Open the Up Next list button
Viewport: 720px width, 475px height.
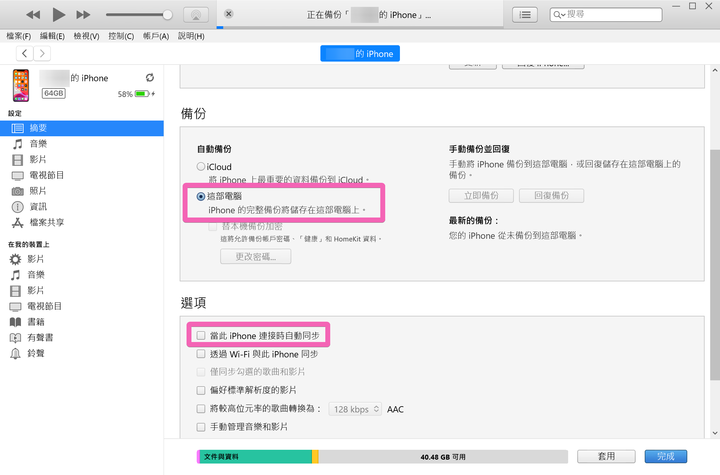coord(525,15)
